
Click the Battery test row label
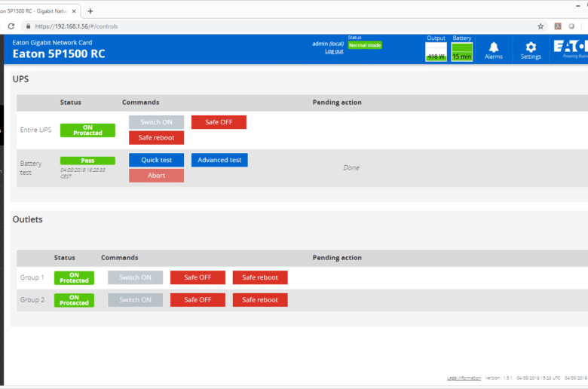click(31, 168)
